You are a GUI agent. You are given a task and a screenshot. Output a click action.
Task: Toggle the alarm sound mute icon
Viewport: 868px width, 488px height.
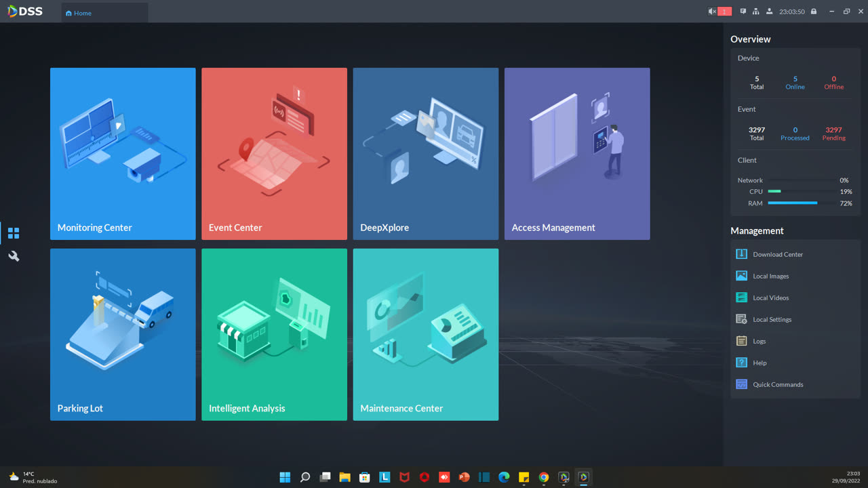pos(712,12)
